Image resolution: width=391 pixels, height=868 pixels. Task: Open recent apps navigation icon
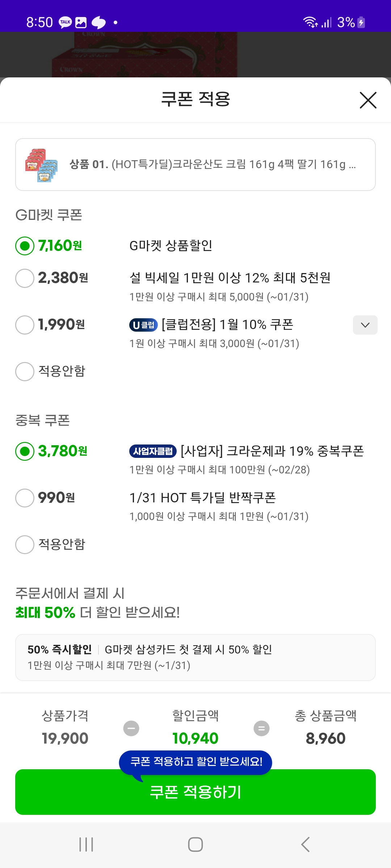[86, 844]
